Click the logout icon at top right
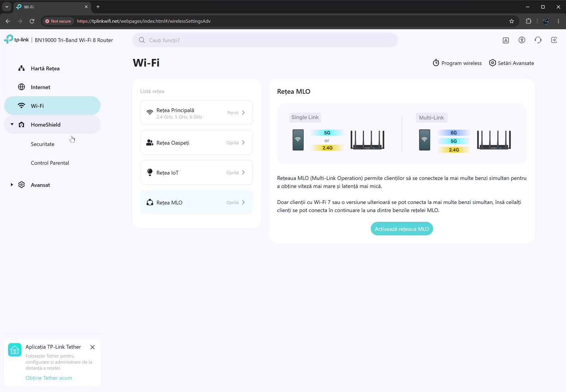This screenshot has height=392, width=566. click(554, 40)
